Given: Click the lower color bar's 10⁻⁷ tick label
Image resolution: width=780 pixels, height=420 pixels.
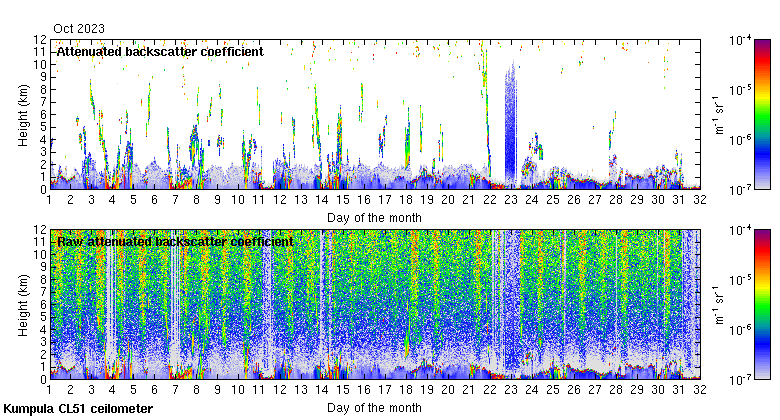Looking at the screenshot, I should (x=740, y=380).
